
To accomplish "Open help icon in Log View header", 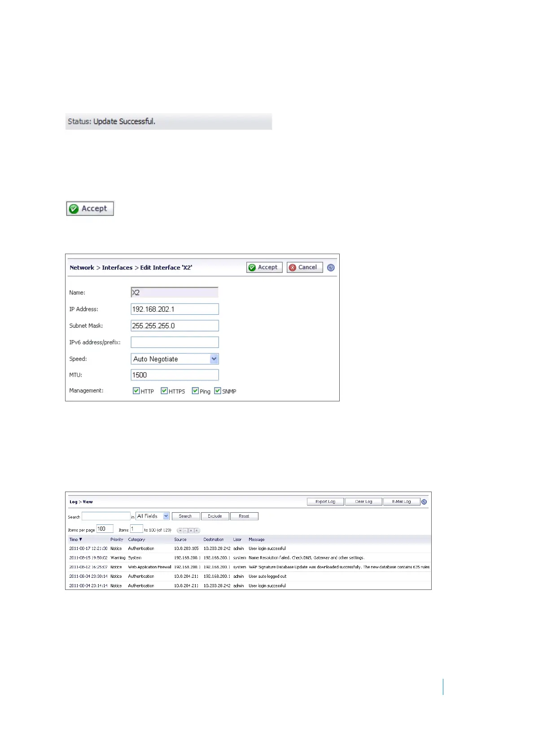I will pyautogui.click(x=424, y=502).
